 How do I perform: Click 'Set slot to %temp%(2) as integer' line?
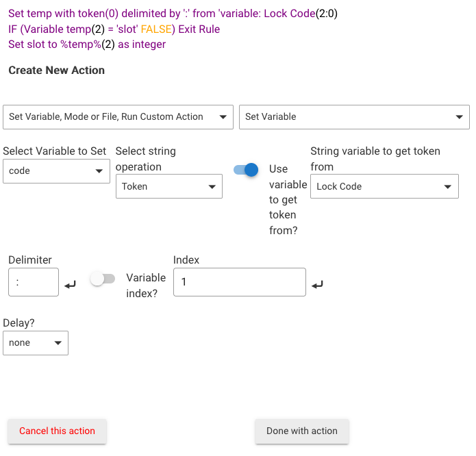click(87, 45)
